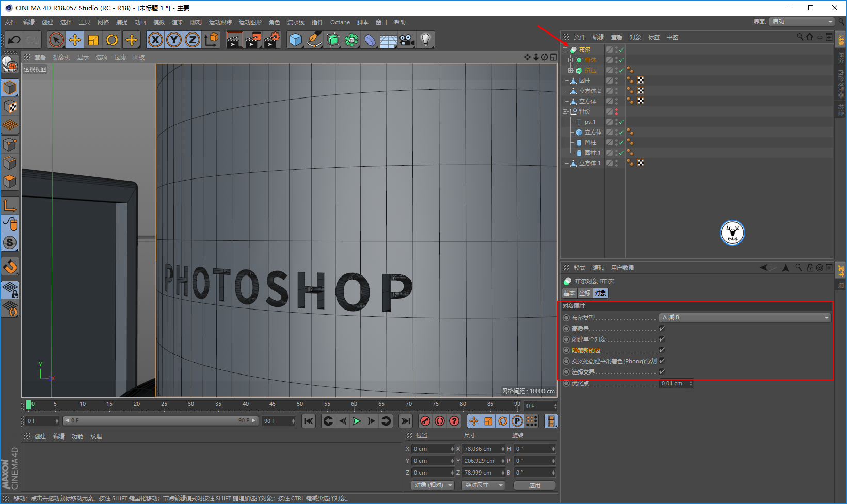Toggle the 创建单个对象 checkbox

(662, 339)
